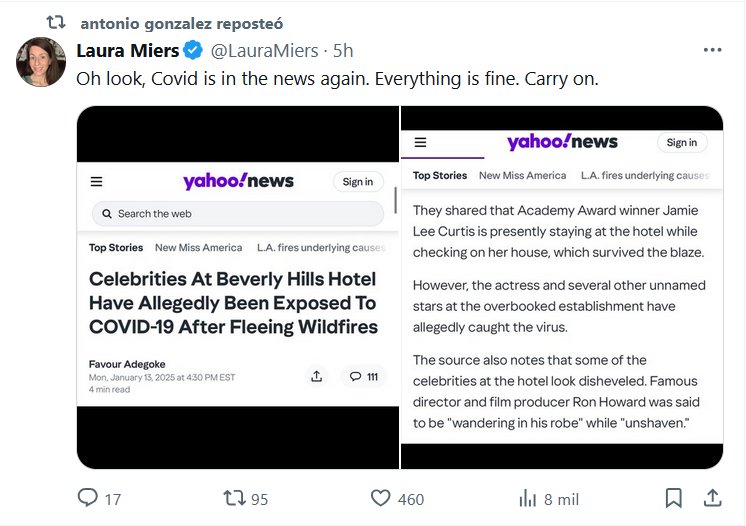
Task: Click Sign in button in right screenshot
Action: click(x=681, y=142)
